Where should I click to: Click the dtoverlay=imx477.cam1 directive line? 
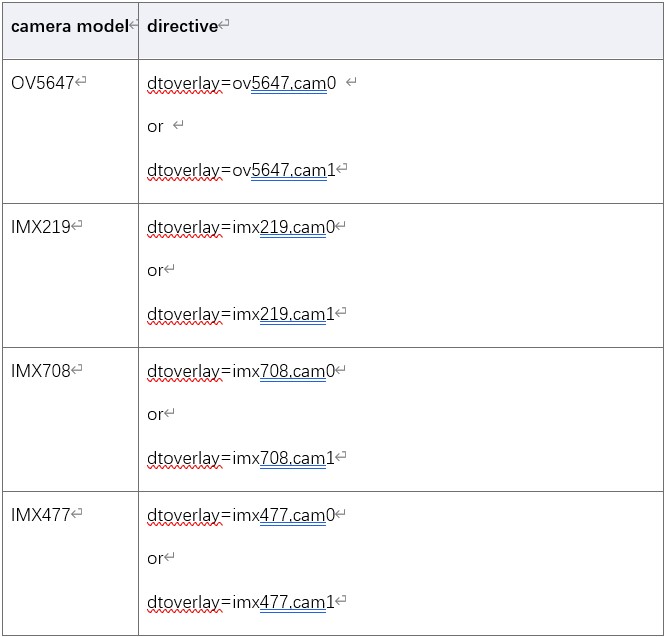pos(241,602)
